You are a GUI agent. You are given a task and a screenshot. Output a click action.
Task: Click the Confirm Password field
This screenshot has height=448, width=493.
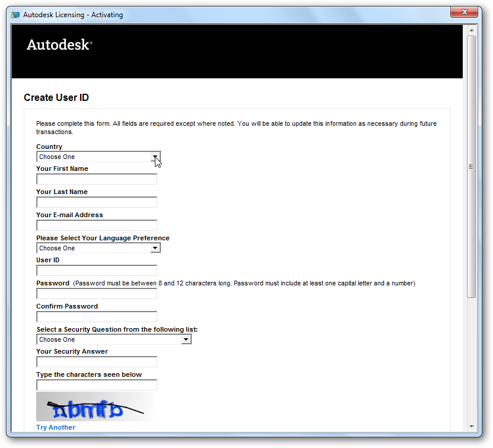tap(97, 317)
